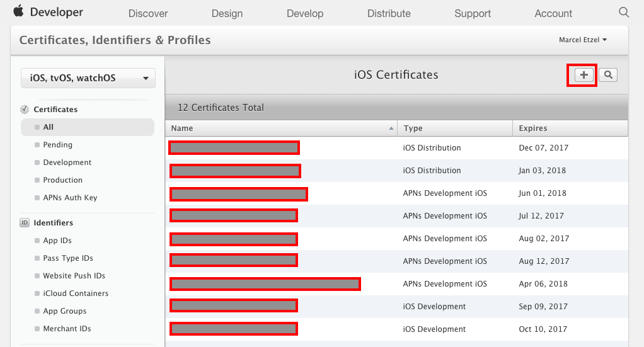
Task: Open App Groups in sidebar
Action: pyautogui.click(x=64, y=311)
